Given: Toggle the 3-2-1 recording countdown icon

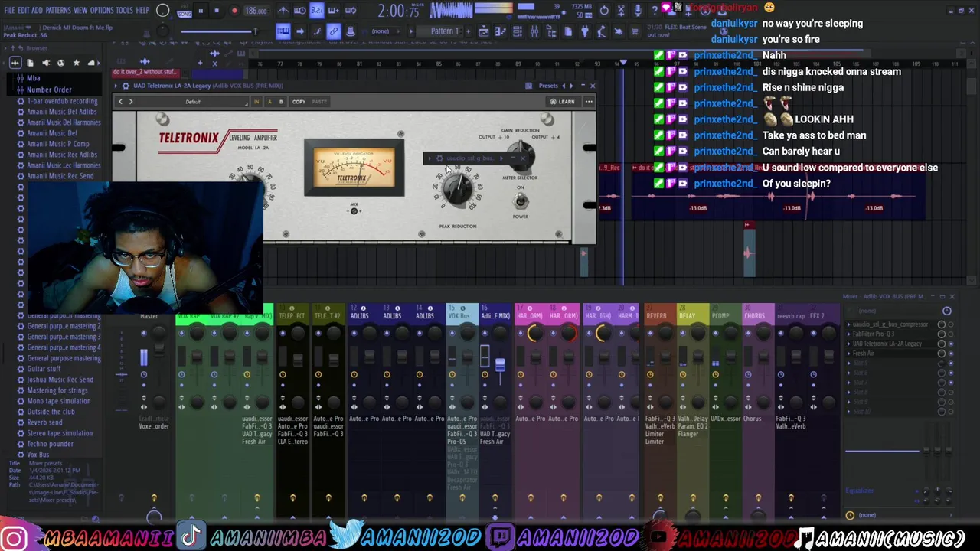Looking at the screenshot, I should [317, 11].
